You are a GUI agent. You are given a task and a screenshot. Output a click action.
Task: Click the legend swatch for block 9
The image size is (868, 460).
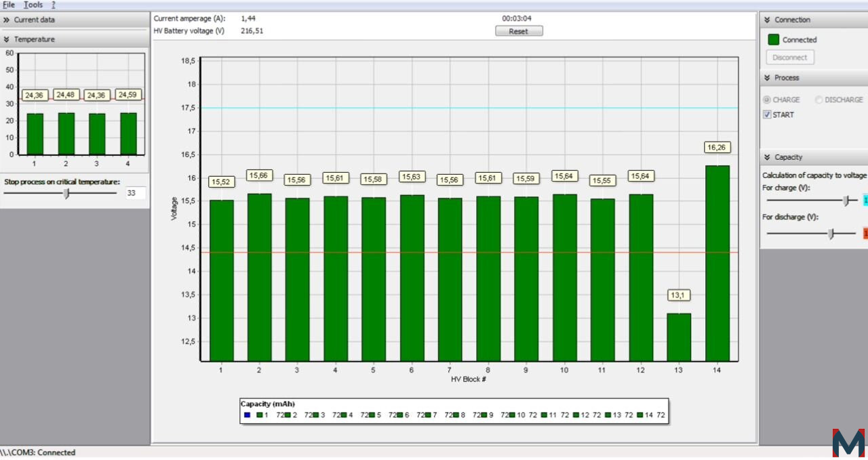[484, 415]
